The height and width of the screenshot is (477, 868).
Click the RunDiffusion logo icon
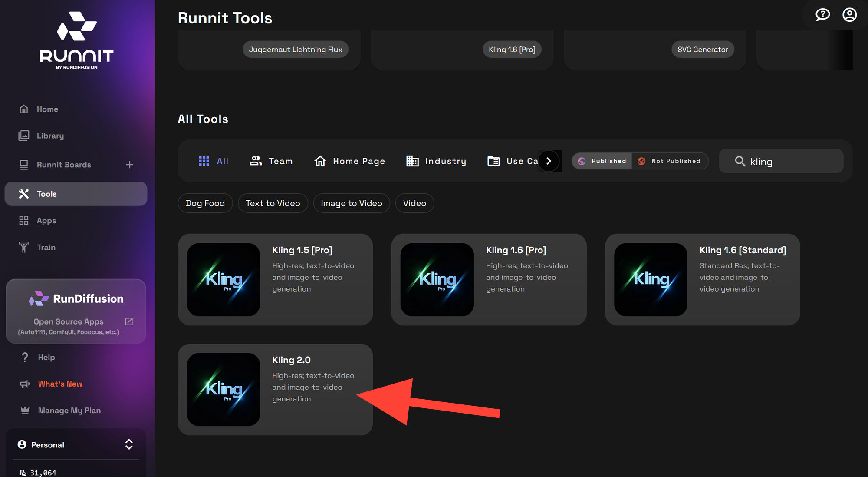pos(39,298)
